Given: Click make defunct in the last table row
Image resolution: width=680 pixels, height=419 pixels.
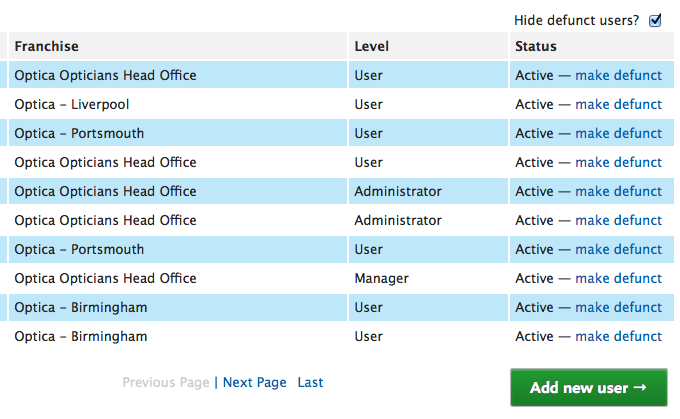Looking at the screenshot, I should coord(618,336).
